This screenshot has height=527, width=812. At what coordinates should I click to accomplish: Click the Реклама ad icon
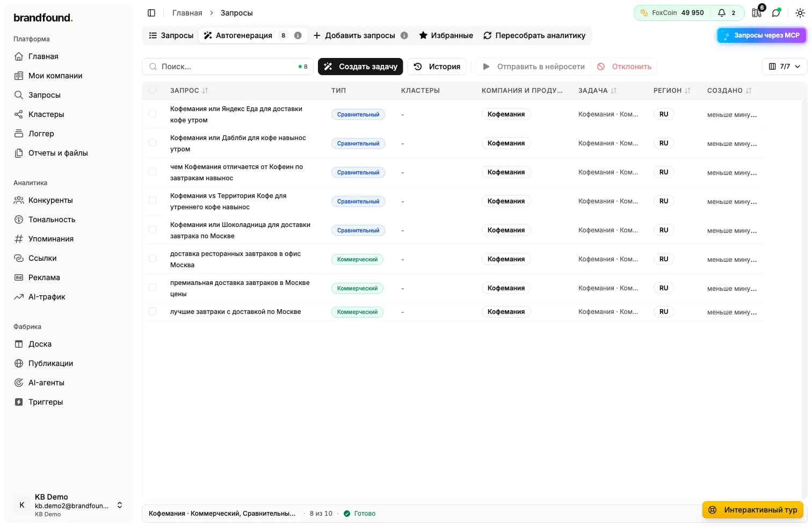tap(19, 277)
